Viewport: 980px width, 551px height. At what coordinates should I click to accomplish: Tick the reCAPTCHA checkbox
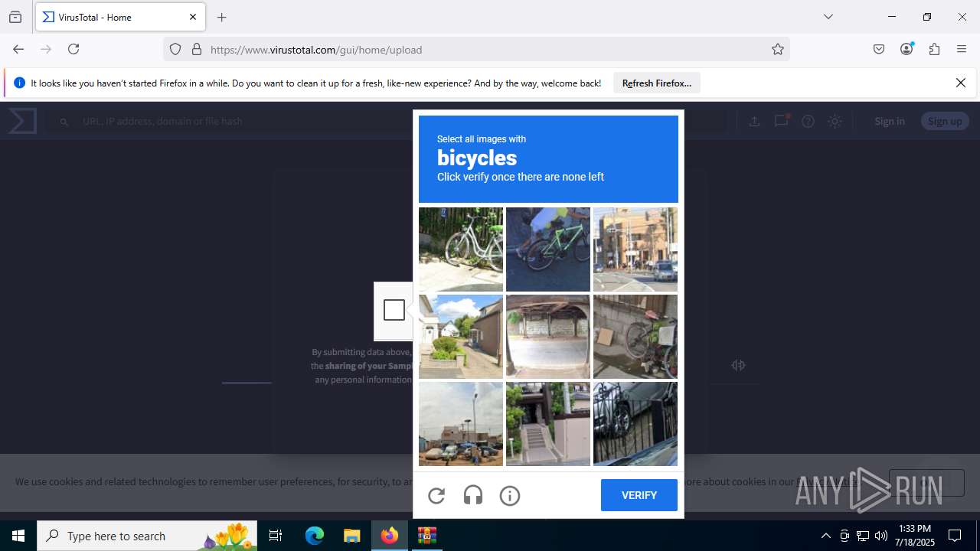(394, 310)
